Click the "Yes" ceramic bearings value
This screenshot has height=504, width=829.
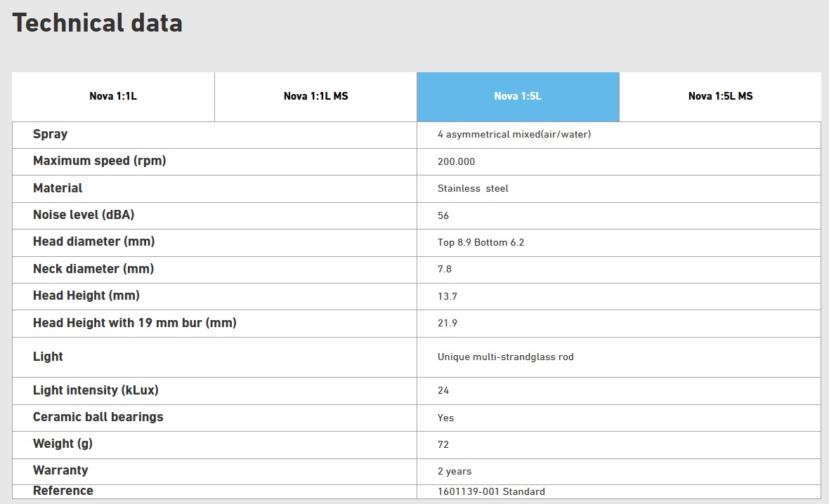pyautogui.click(x=445, y=418)
